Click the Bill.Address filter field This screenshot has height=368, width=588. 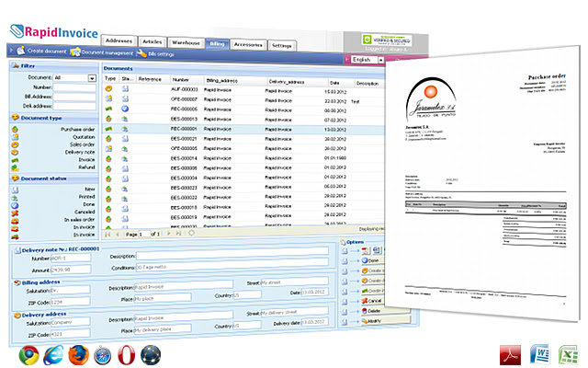click(74, 97)
